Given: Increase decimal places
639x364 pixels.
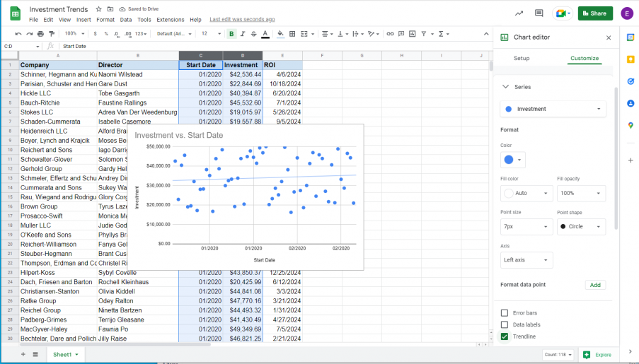Looking at the screenshot, I should point(128,34).
